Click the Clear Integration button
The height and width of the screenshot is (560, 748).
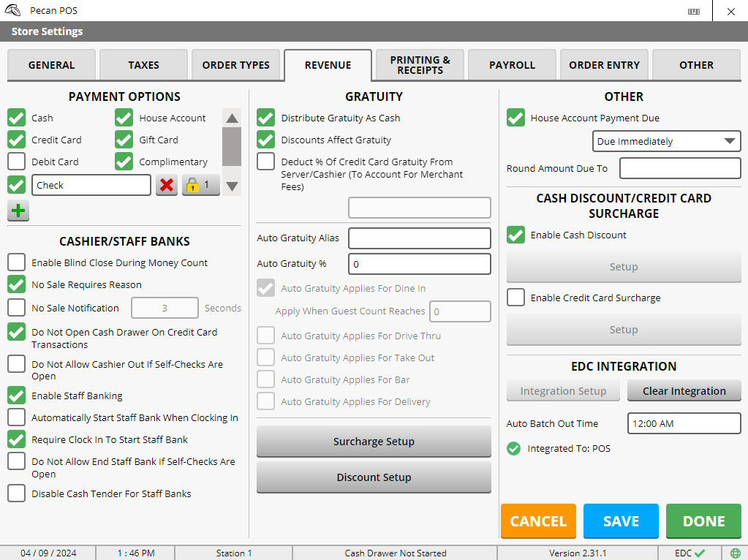click(x=684, y=390)
